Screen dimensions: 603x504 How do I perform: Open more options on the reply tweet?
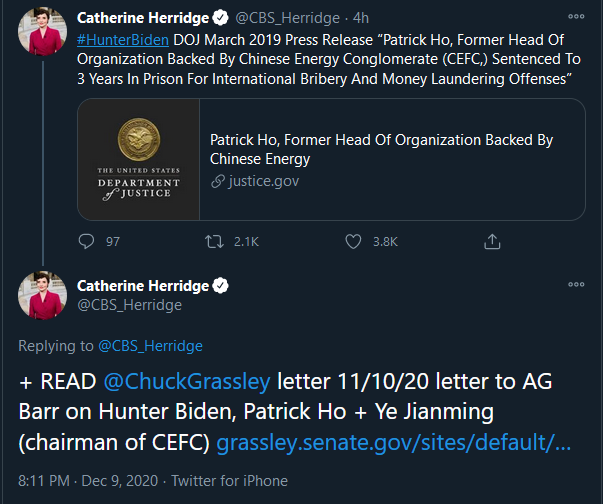tap(576, 284)
